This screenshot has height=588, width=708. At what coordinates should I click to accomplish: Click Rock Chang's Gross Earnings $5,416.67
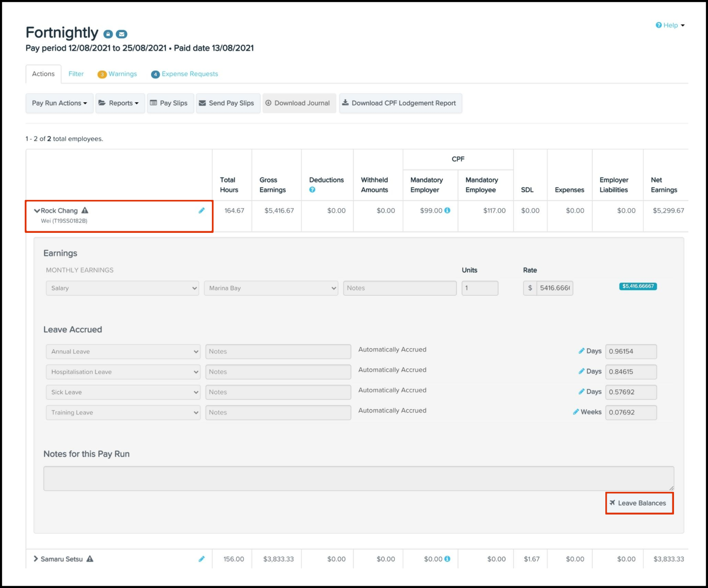coord(279,211)
